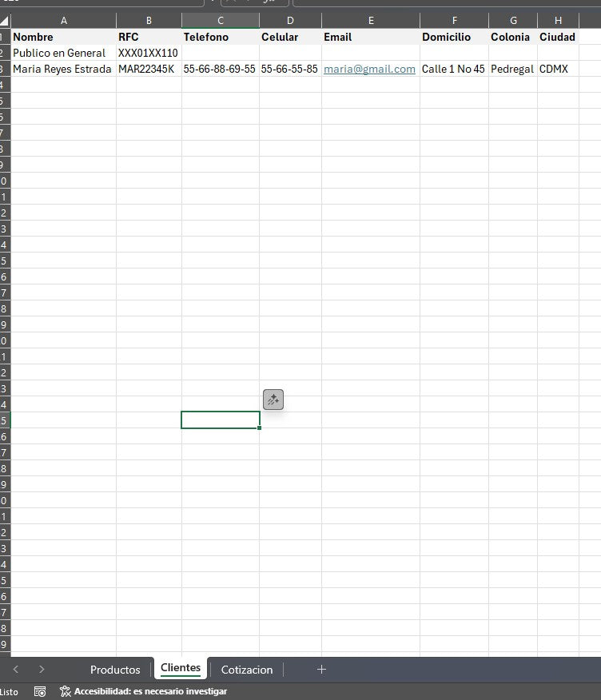The width and height of the screenshot is (601, 700).
Task: Click the macro recording status bar icon
Action: tap(40, 691)
